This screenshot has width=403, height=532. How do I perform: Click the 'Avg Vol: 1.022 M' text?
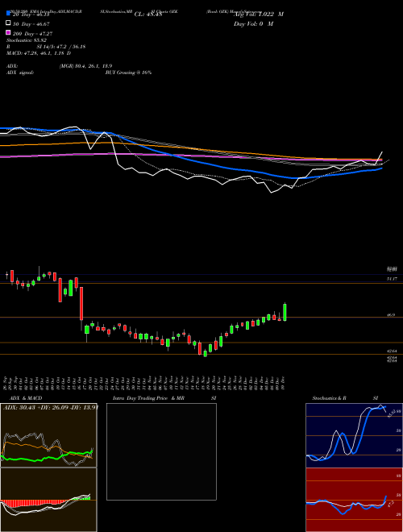point(259,15)
